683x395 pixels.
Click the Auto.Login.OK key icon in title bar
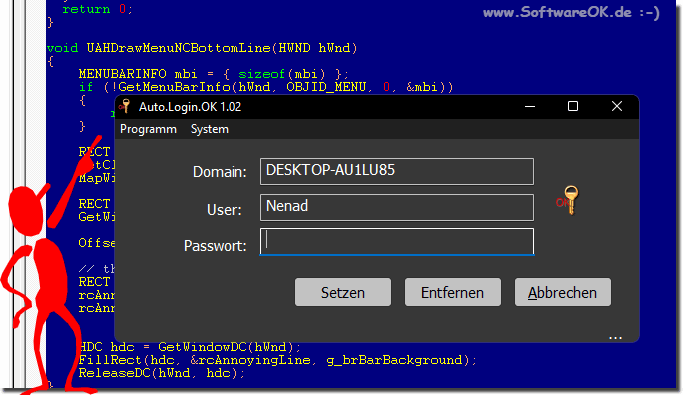(x=125, y=106)
